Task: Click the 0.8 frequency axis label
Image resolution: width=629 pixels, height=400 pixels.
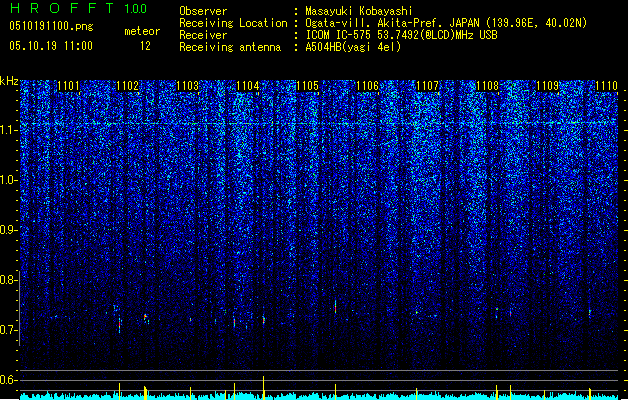Action: tap(8, 280)
